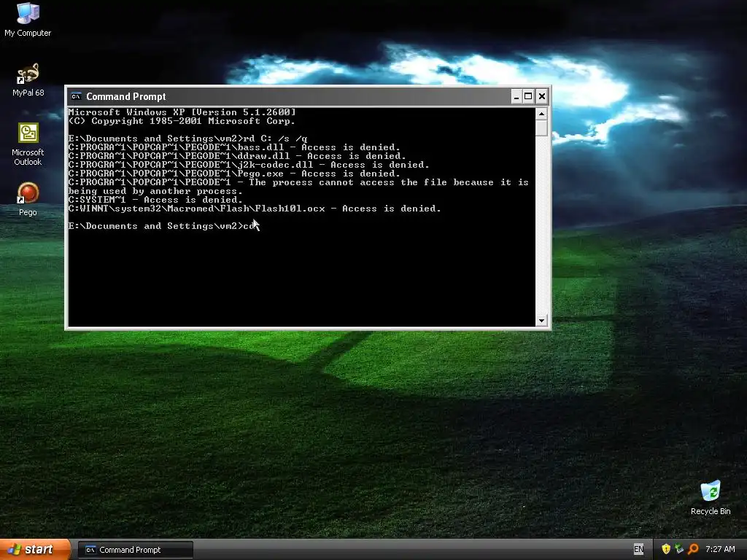Screen dimensions: 747x560
Task: Open the Command Prompt system menu icon
Action: (x=76, y=97)
